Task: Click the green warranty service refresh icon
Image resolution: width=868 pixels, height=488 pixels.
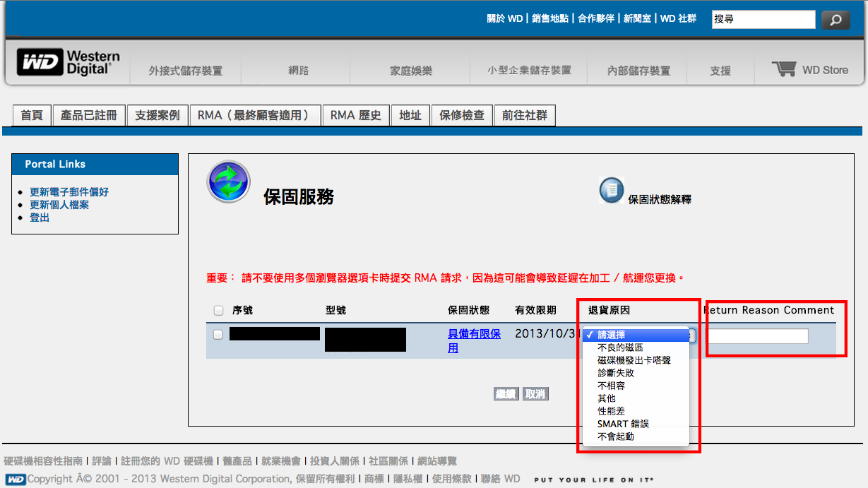Action: coord(228,182)
